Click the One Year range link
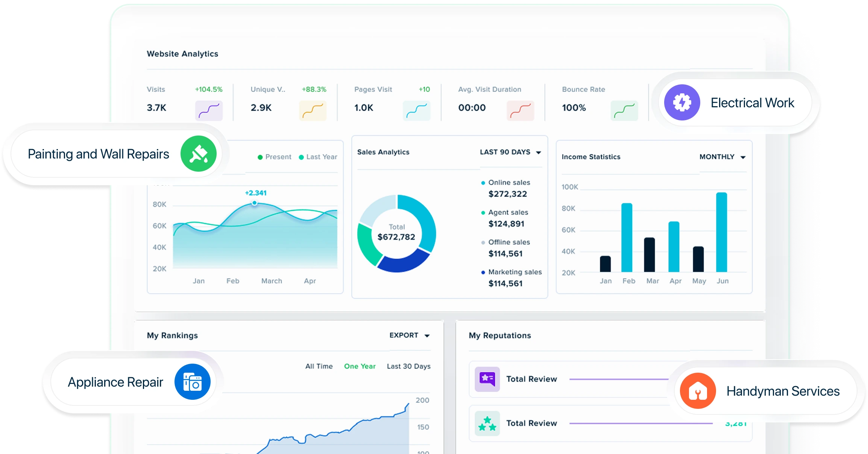868x454 pixels. click(x=360, y=366)
